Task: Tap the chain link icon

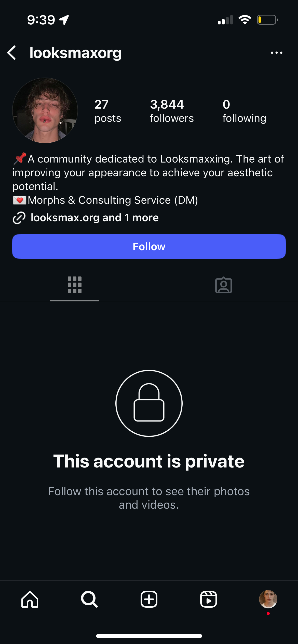Action: click(x=19, y=218)
